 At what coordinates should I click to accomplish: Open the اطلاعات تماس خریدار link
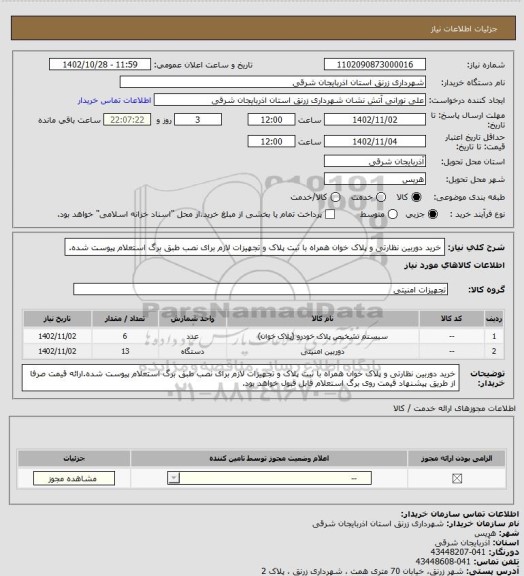coord(114,100)
